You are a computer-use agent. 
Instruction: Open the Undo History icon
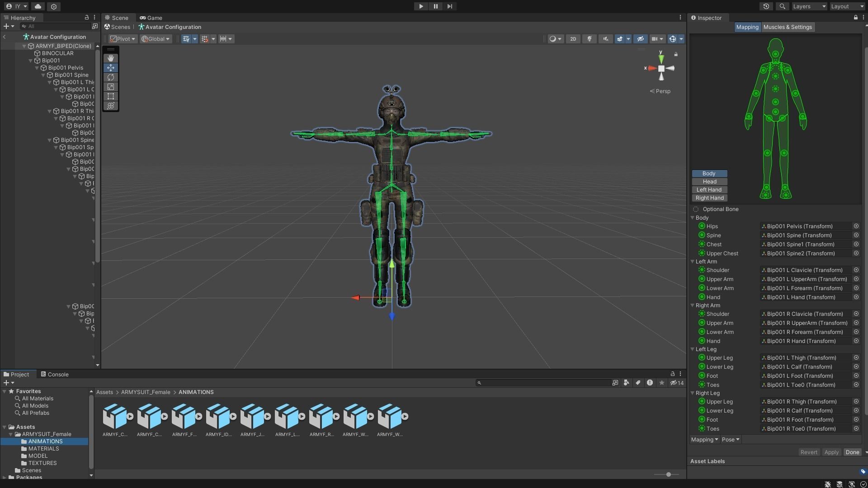coord(766,6)
